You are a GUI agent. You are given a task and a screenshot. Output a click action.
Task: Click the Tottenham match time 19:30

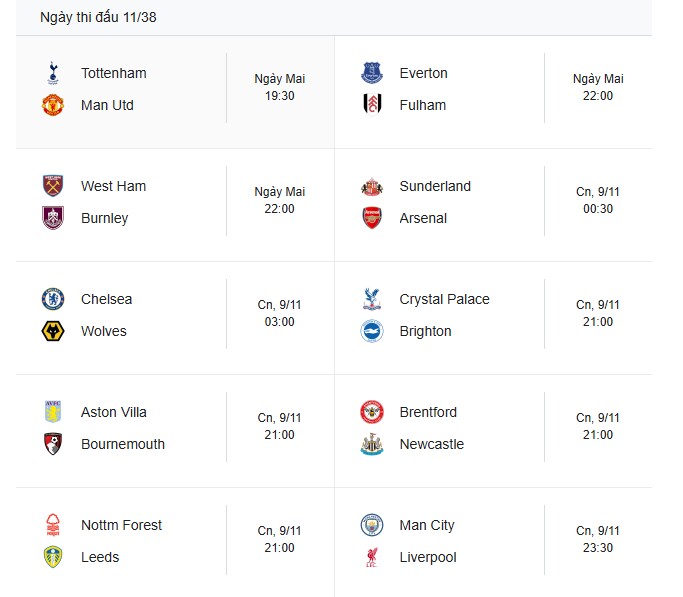[x=280, y=96]
